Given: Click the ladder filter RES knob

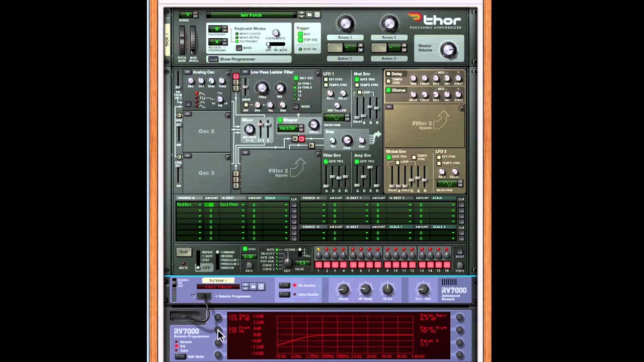Looking at the screenshot, I should coord(280,88).
